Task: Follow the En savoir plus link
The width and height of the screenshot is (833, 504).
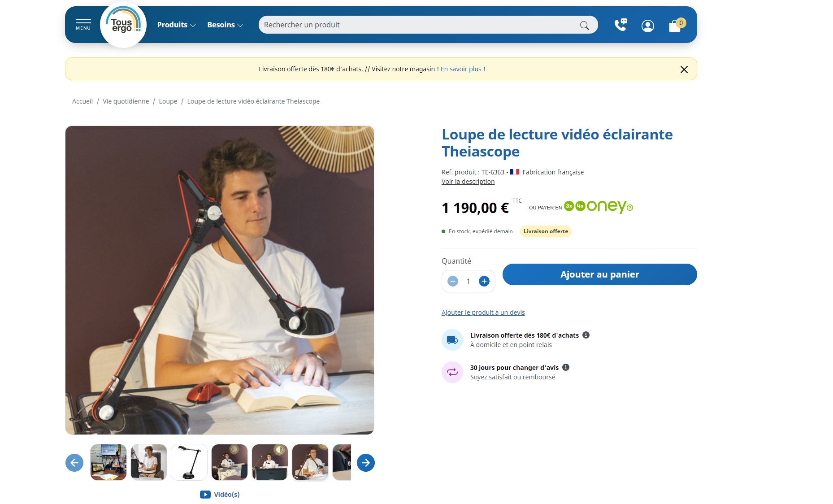Action: point(463,69)
